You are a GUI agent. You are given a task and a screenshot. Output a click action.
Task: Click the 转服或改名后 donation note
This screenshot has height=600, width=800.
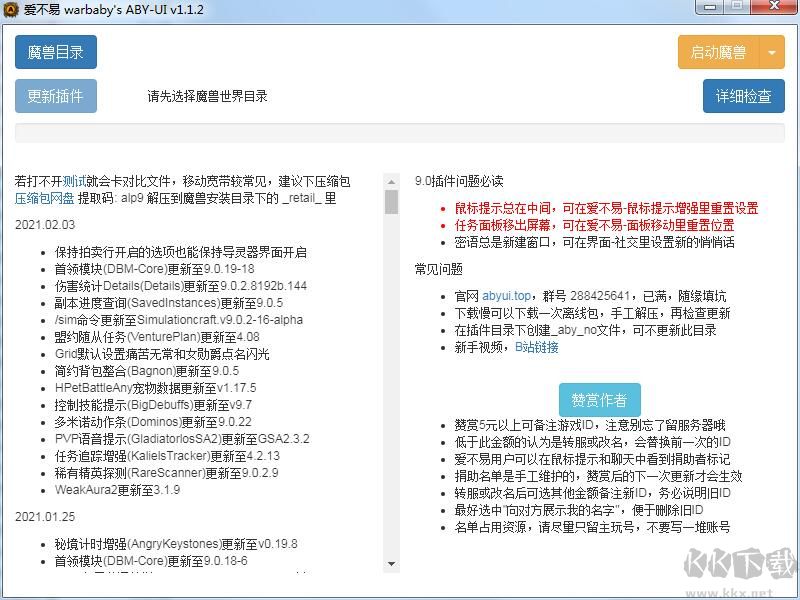click(592, 493)
